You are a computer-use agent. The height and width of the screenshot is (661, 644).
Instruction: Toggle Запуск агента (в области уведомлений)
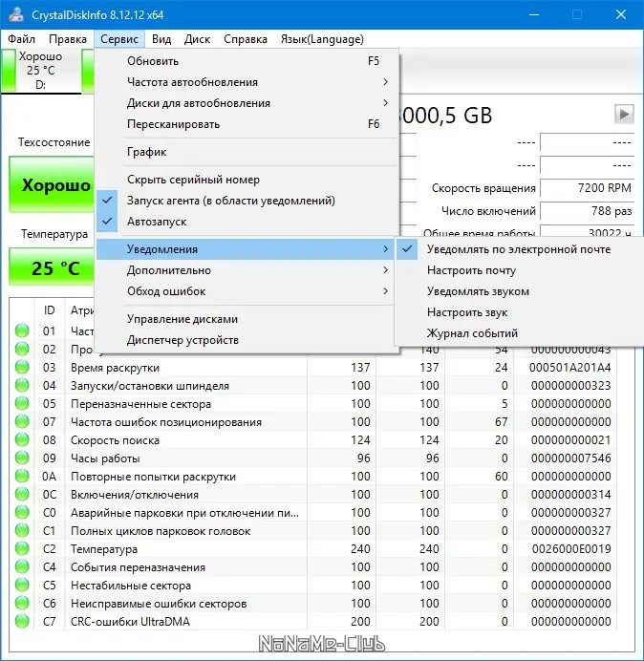(x=247, y=201)
